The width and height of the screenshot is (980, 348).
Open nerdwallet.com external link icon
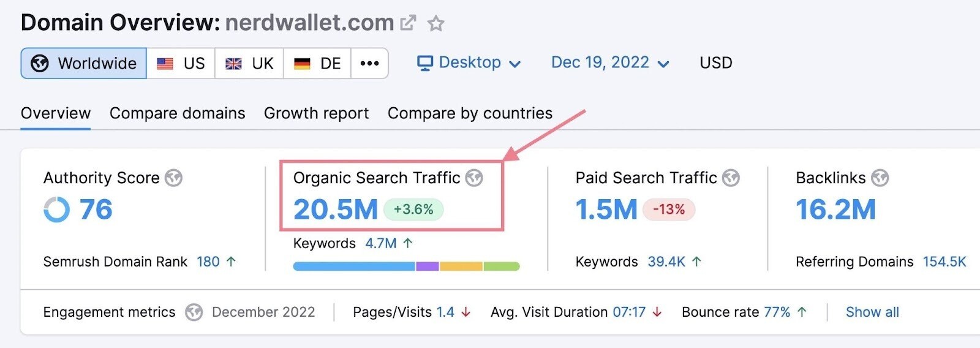(x=408, y=23)
